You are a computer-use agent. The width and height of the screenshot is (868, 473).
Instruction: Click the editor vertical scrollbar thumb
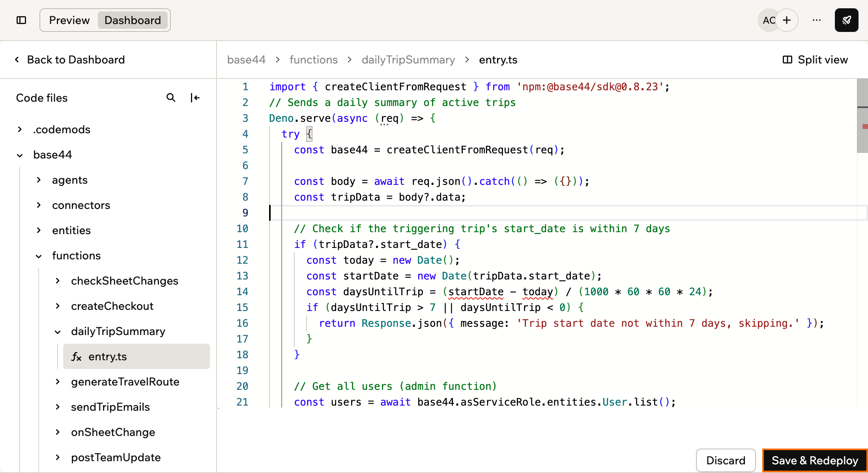click(862, 116)
